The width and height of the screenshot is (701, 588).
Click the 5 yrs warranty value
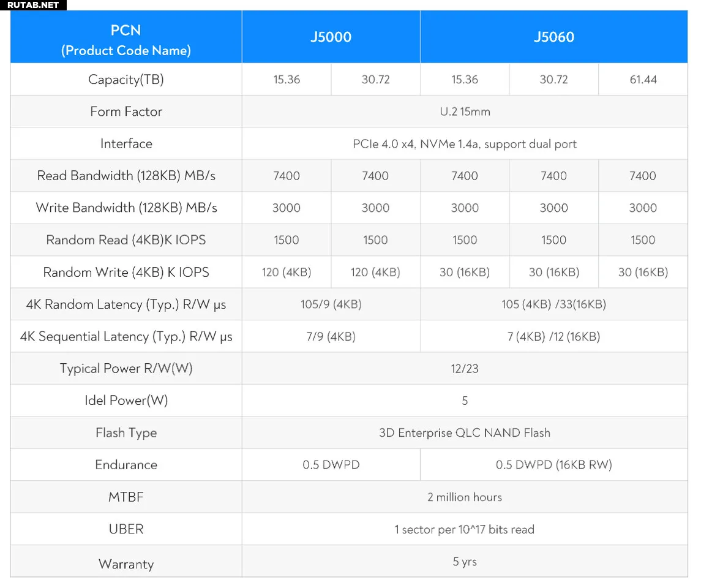click(x=465, y=562)
